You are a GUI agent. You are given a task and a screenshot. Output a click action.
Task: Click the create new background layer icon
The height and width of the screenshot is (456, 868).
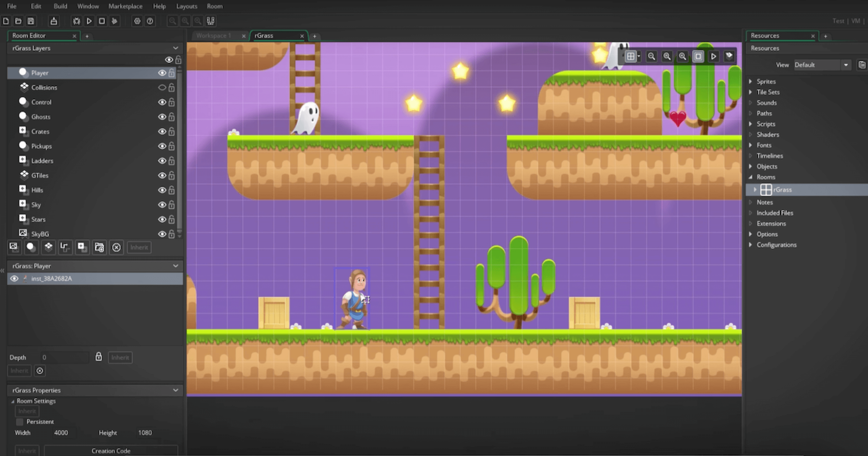tap(14, 247)
